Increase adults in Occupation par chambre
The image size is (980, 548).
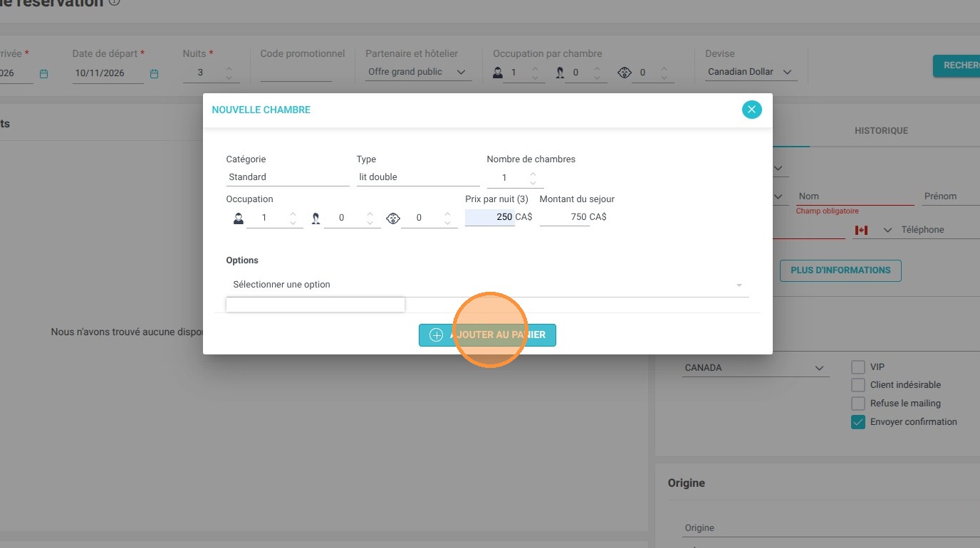(x=535, y=68)
